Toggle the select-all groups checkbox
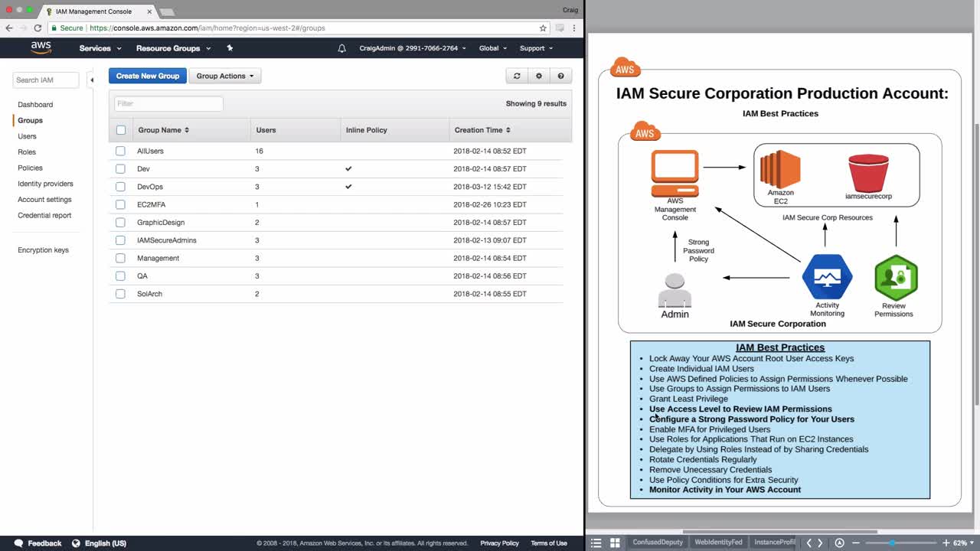 (x=121, y=130)
